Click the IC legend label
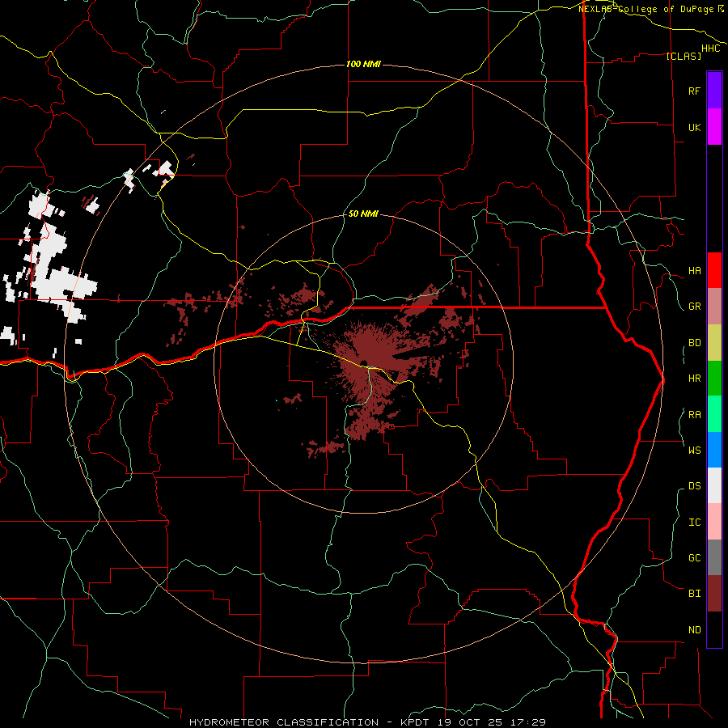 [694, 523]
